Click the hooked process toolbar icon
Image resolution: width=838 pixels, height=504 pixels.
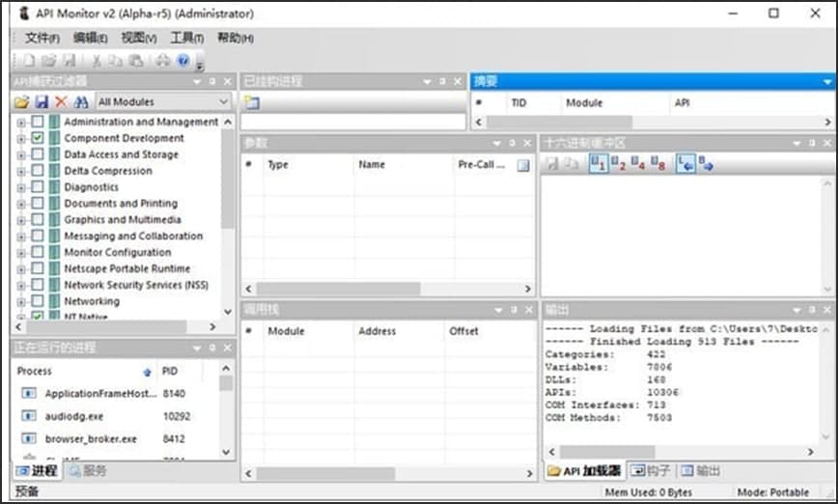(252, 102)
